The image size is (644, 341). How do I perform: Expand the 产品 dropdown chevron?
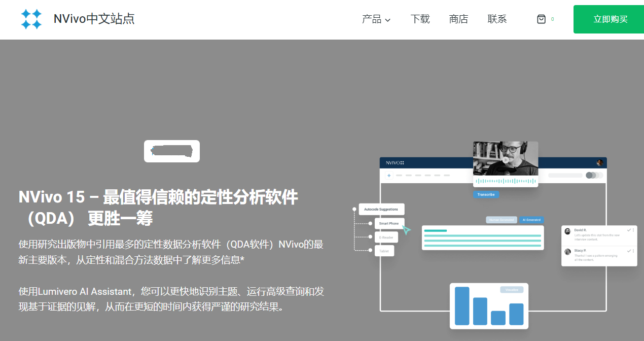click(x=388, y=20)
